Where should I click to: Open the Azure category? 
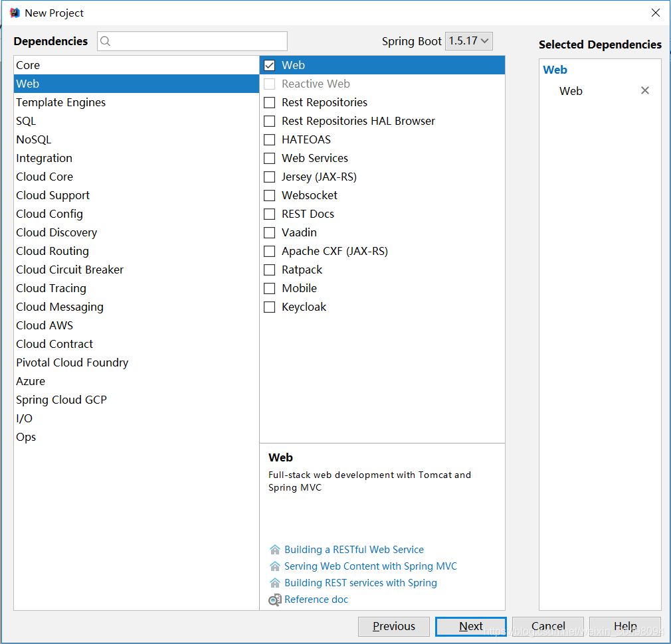(x=136, y=382)
